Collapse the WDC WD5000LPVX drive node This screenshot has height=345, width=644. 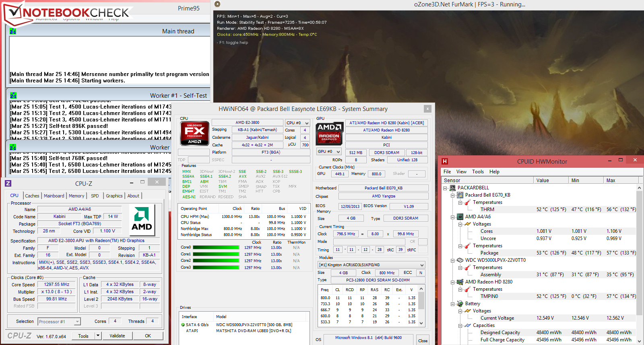(452, 260)
